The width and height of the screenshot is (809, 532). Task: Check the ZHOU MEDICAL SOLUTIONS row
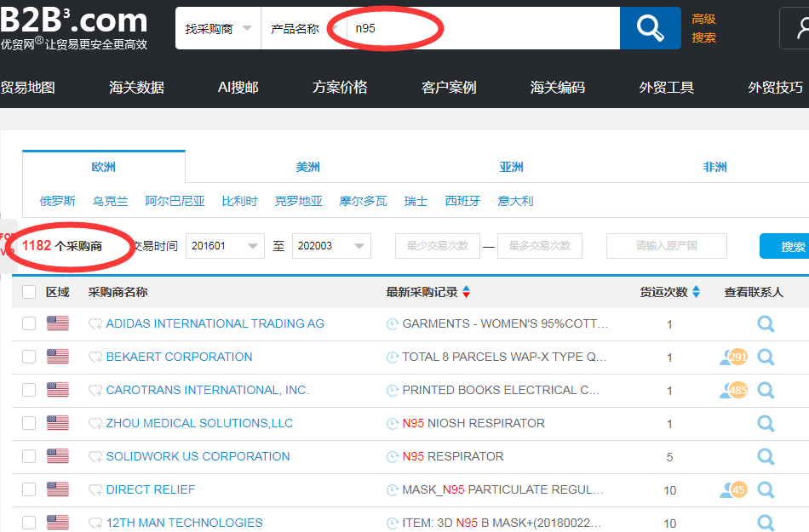coord(29,423)
